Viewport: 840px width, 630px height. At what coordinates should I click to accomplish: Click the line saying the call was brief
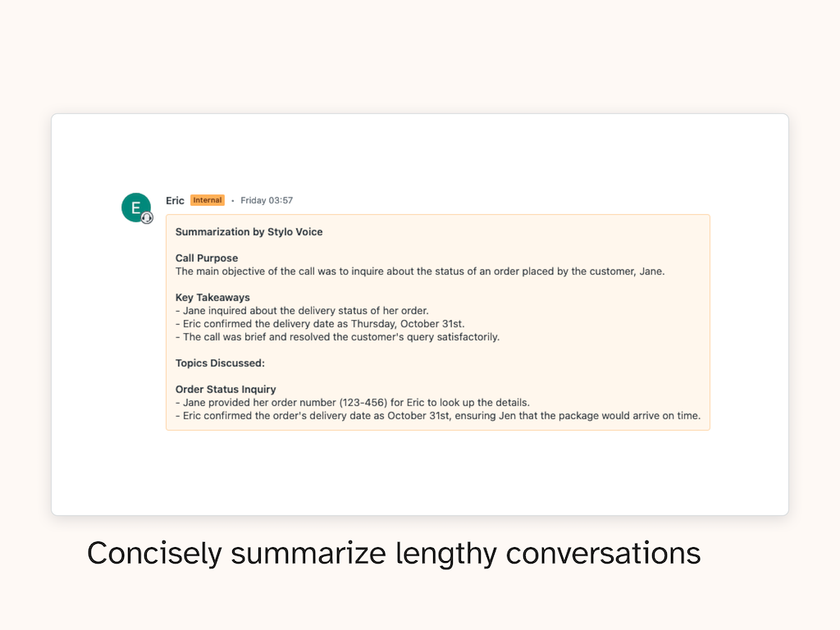pos(337,337)
